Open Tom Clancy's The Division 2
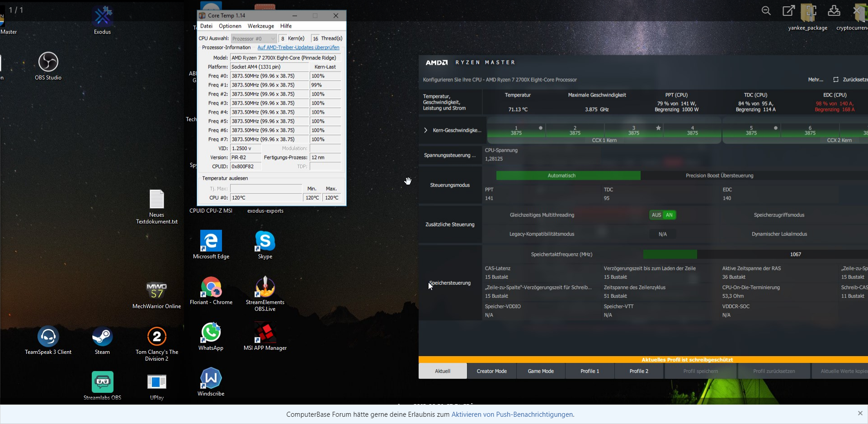 pos(157,343)
